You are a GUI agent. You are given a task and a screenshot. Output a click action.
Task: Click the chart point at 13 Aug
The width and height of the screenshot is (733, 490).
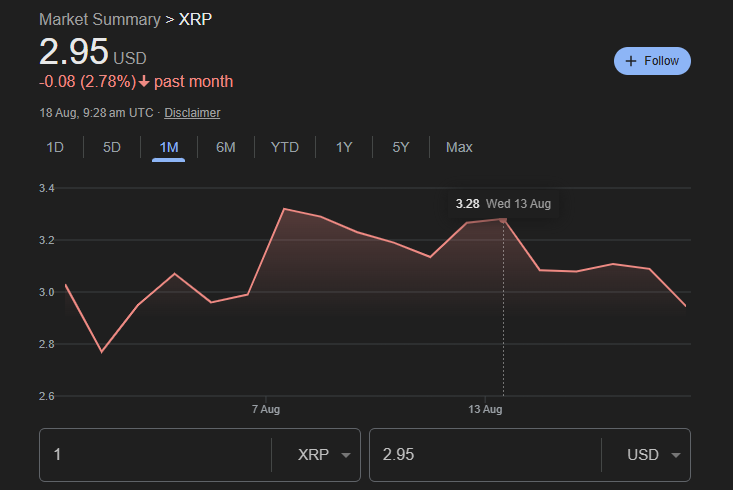point(503,219)
